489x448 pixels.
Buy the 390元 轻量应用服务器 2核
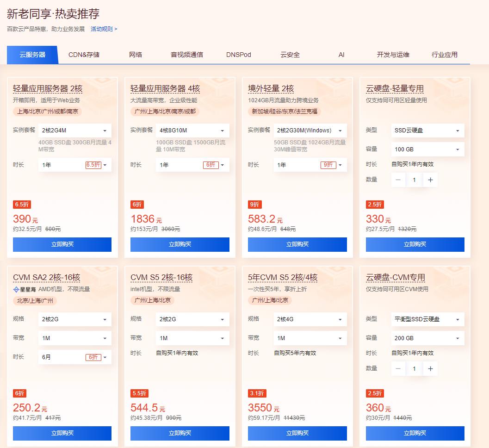(x=62, y=244)
